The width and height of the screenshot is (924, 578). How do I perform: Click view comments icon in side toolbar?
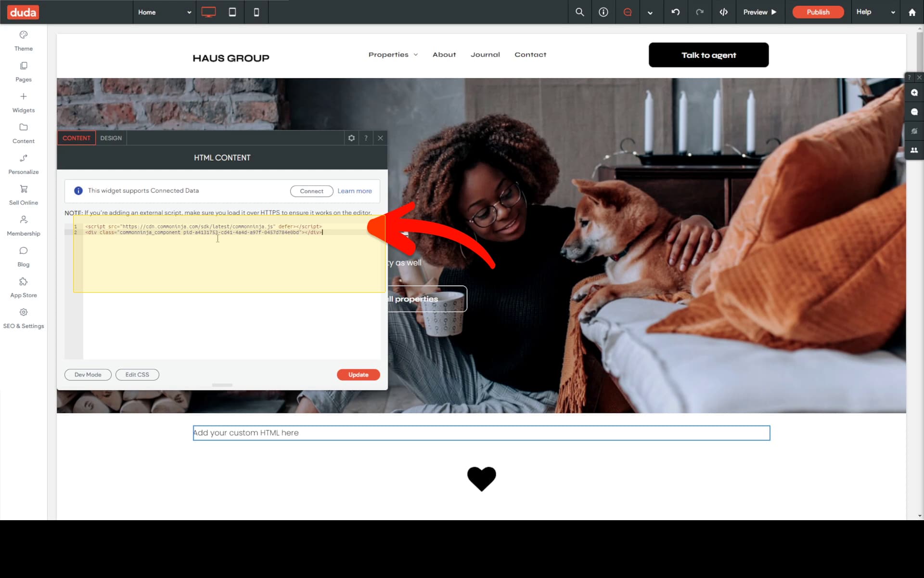pos(914,112)
